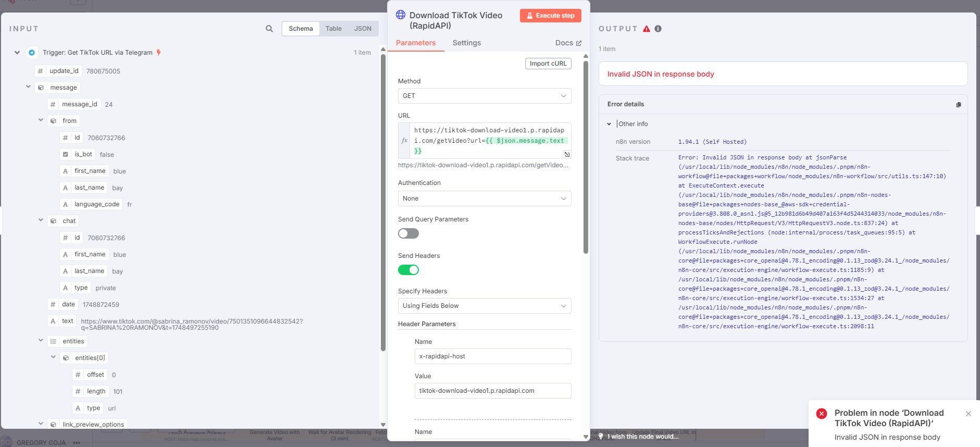Click the string icon beside language_code
The height and width of the screenshot is (447, 980).
65,204
